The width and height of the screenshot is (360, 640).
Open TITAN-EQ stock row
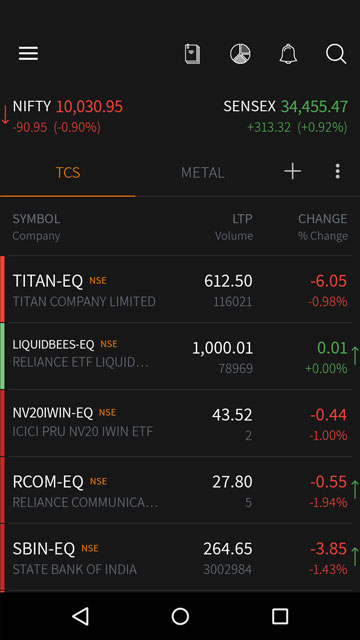tap(178, 289)
